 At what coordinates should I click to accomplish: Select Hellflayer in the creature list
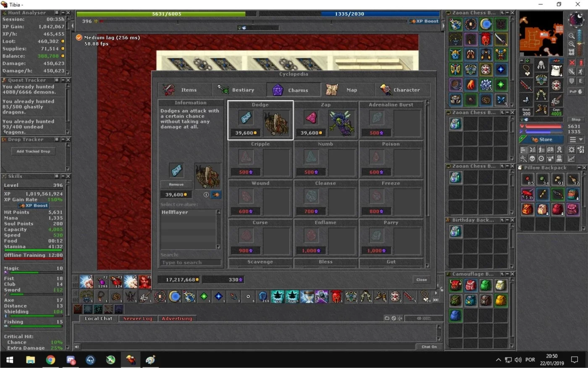coord(188,212)
